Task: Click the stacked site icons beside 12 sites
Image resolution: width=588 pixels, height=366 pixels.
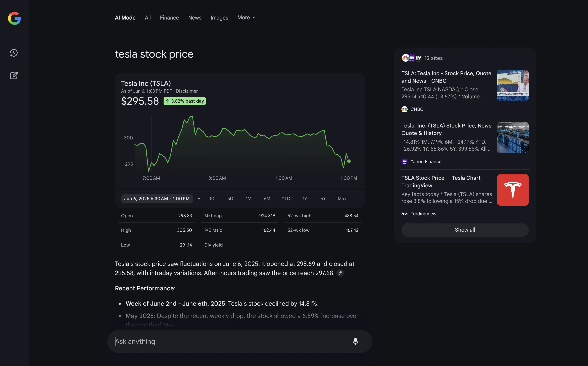Action: coord(411,58)
